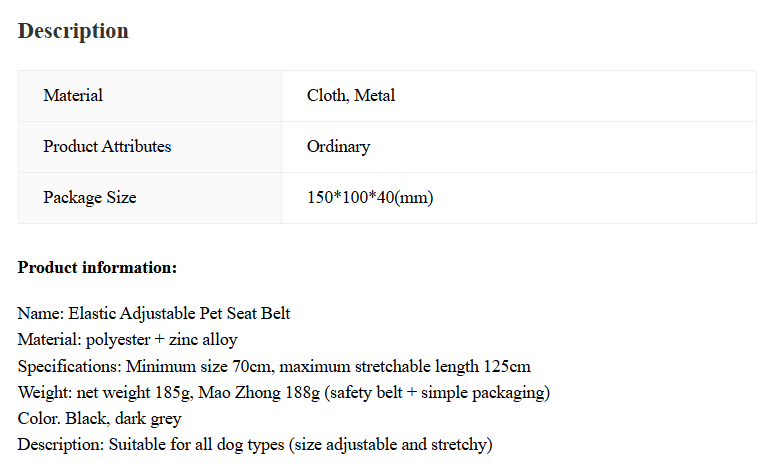Click the Suitable for all dog types line

(255, 445)
